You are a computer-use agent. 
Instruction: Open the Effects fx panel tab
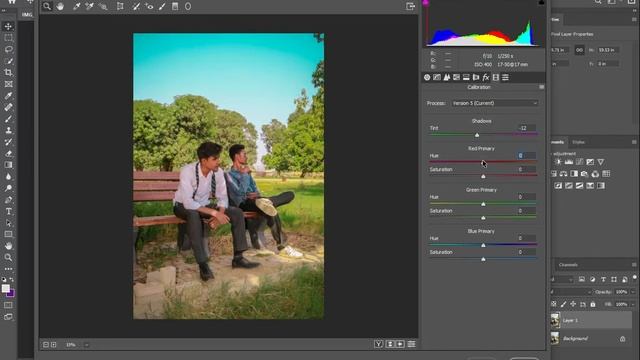point(486,77)
